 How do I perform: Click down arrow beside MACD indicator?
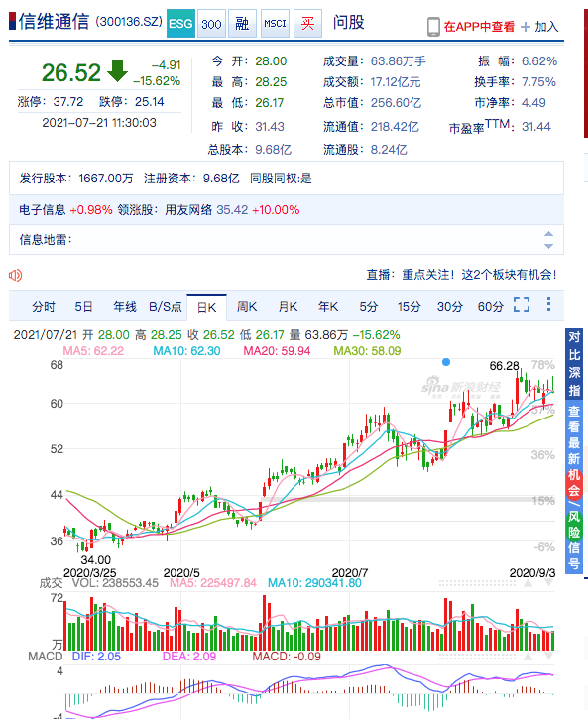pyautogui.click(x=548, y=657)
